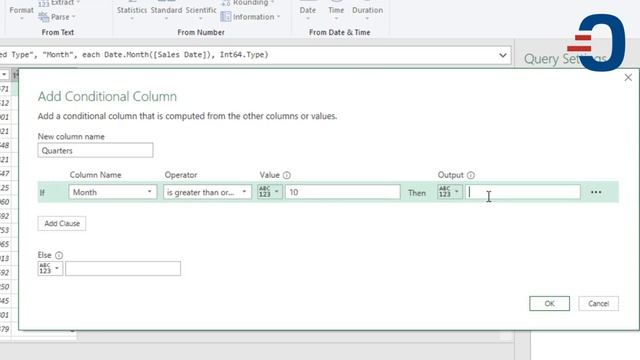Image resolution: width=640 pixels, height=360 pixels.
Task: Confirm with the OK button
Action: tap(549, 304)
